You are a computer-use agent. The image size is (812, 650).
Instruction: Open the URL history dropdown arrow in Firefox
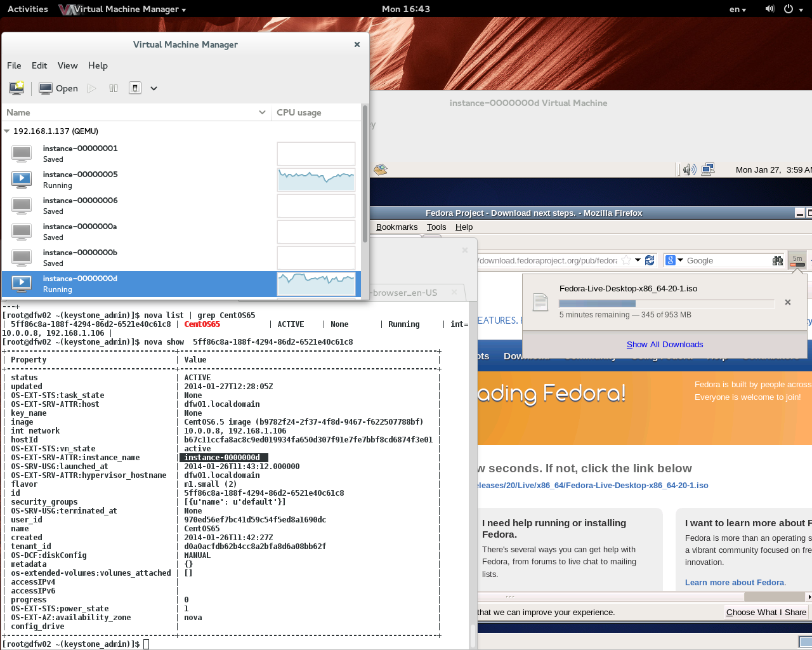[x=638, y=260]
